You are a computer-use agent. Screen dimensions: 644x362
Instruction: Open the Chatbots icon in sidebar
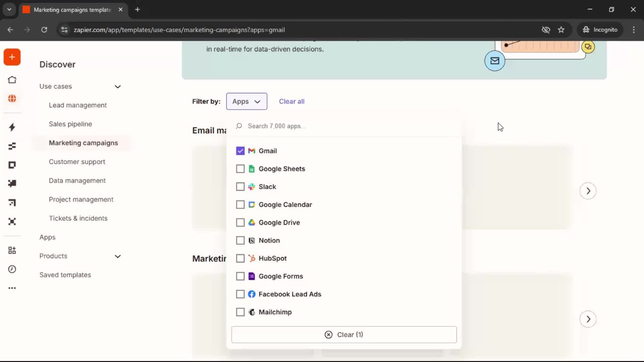[12, 184]
